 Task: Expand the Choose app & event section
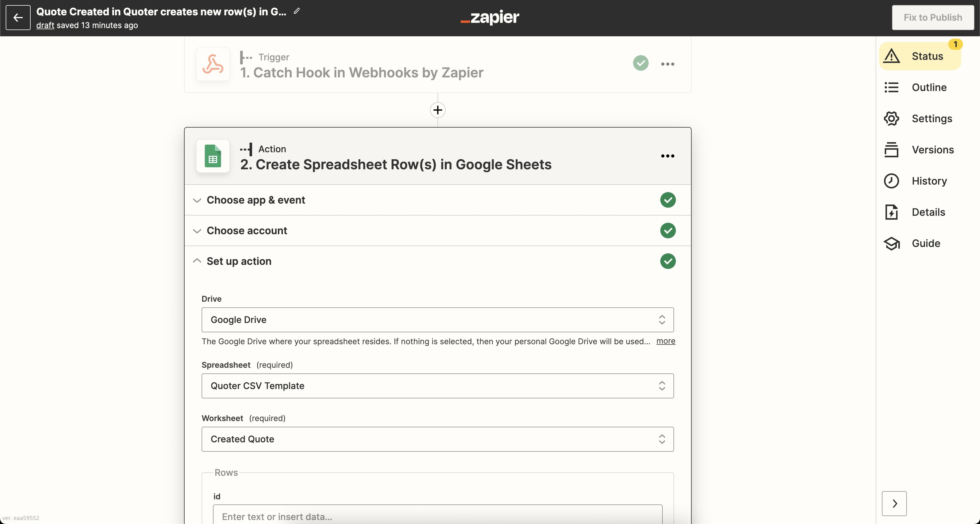438,200
